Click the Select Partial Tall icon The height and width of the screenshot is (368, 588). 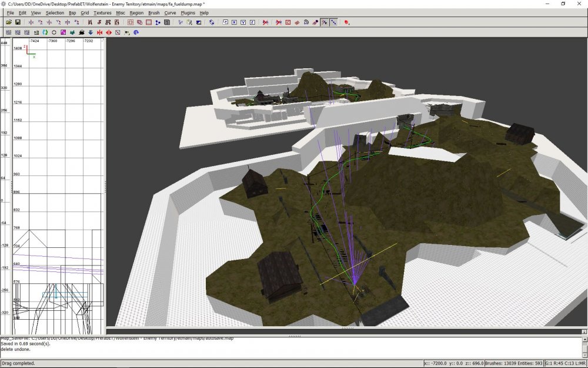tap(108, 22)
